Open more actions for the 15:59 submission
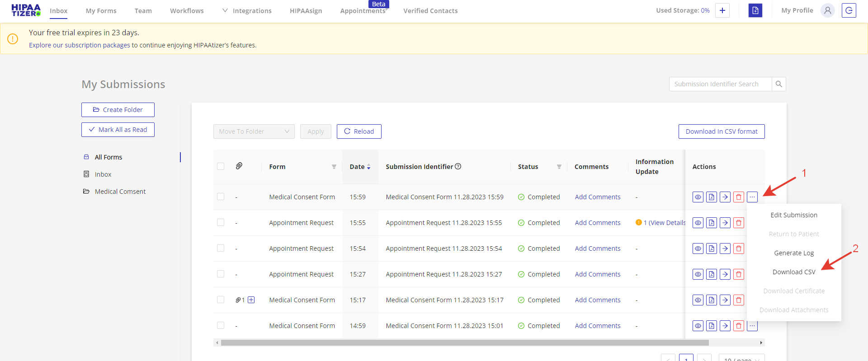 pos(752,197)
